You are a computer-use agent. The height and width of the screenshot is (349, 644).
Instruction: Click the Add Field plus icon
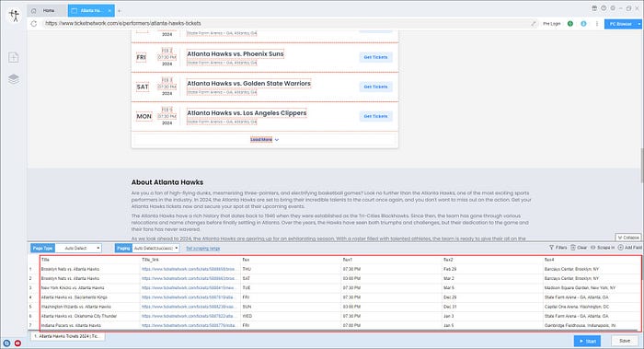(621, 248)
